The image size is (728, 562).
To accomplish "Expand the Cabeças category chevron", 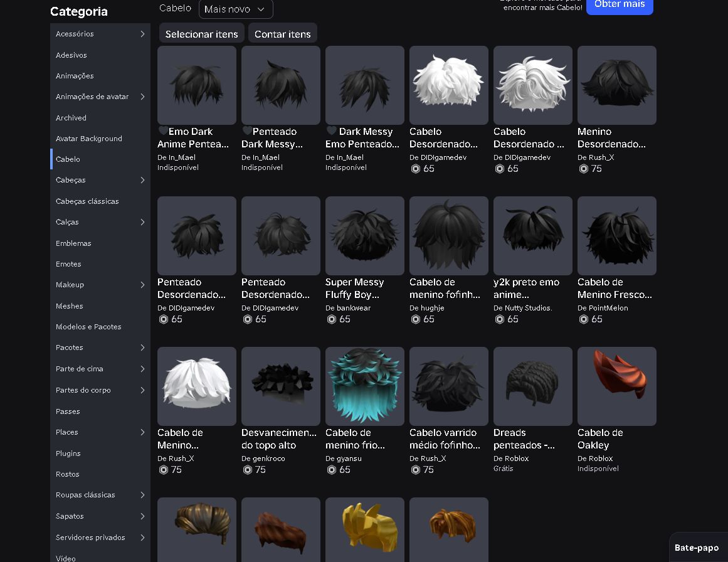I will coord(142,180).
